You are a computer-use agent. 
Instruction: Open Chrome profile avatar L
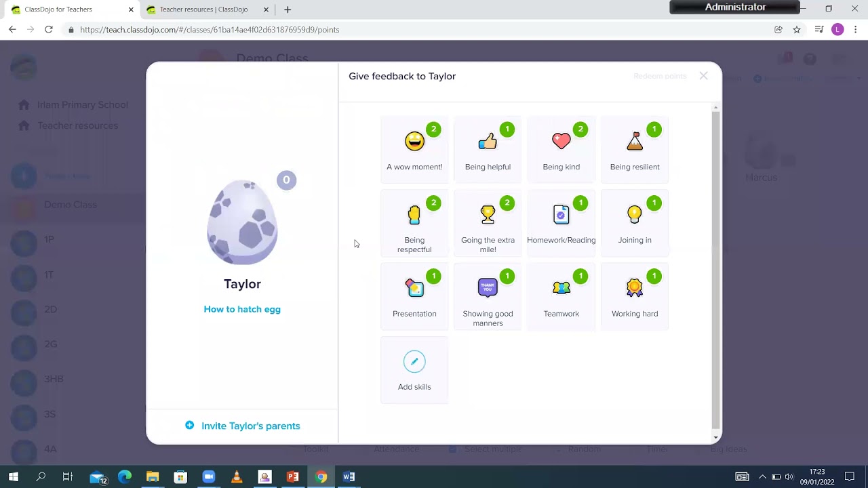(x=837, y=30)
